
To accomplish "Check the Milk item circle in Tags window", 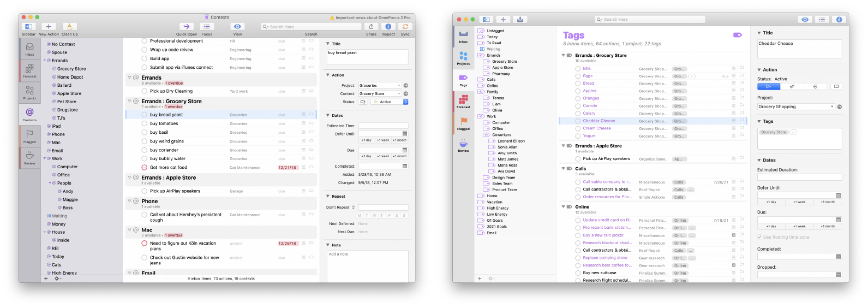I will 578,69.
